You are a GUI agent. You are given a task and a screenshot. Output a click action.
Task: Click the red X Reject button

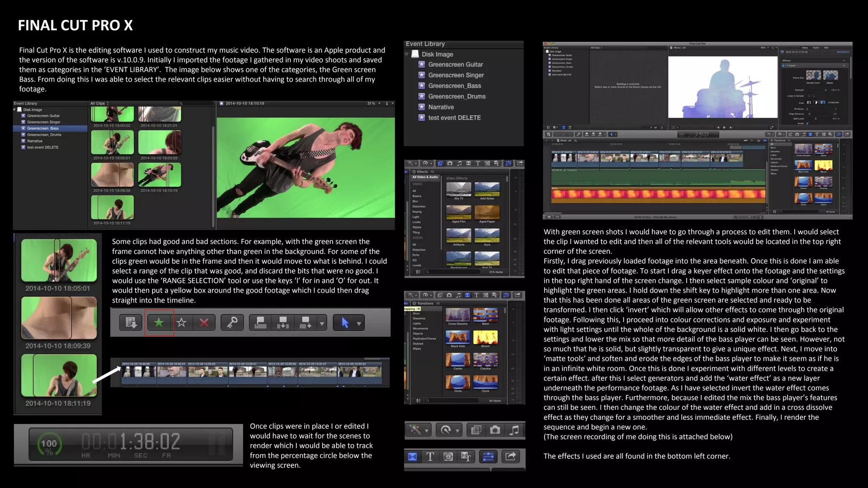pyautogui.click(x=204, y=323)
